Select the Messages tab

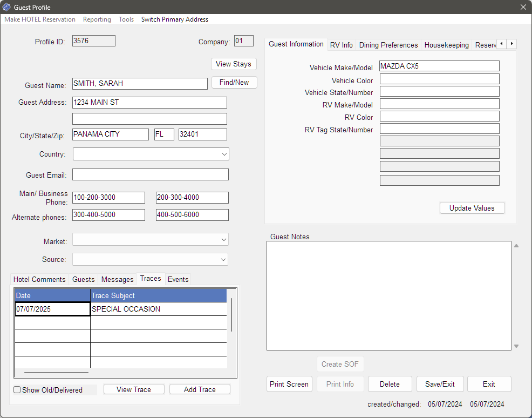tap(118, 279)
